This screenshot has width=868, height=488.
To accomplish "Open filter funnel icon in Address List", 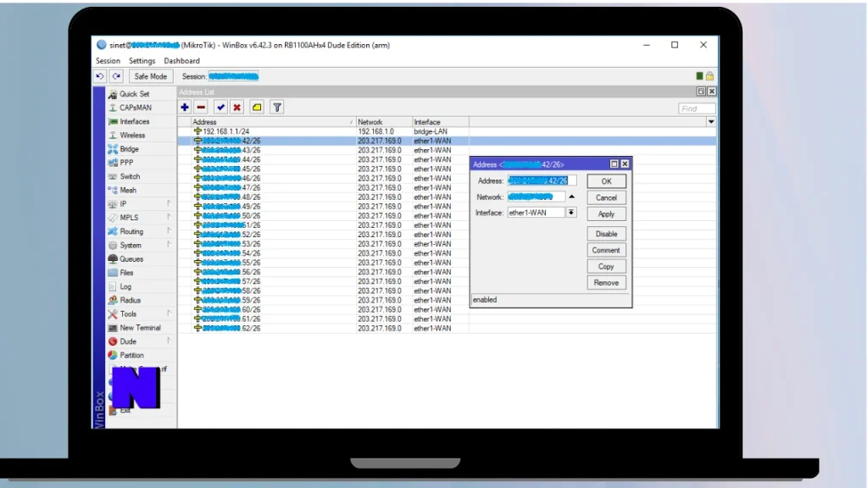I will [277, 108].
